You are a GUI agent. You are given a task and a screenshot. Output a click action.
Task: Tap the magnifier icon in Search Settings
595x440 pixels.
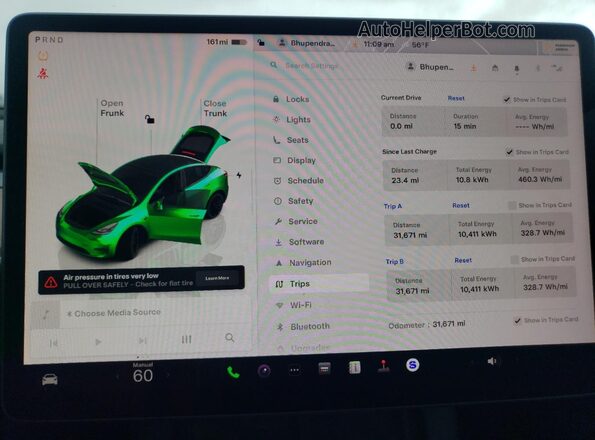tap(274, 65)
